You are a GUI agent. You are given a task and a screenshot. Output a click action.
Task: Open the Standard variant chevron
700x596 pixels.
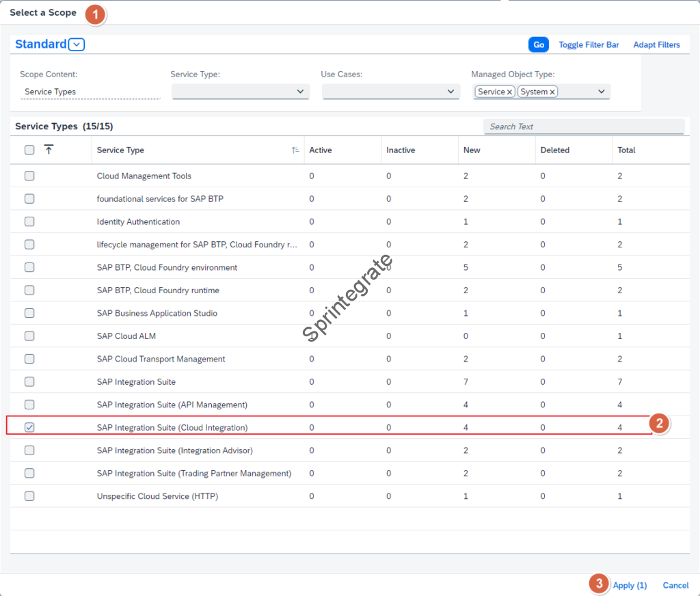pyautogui.click(x=77, y=44)
